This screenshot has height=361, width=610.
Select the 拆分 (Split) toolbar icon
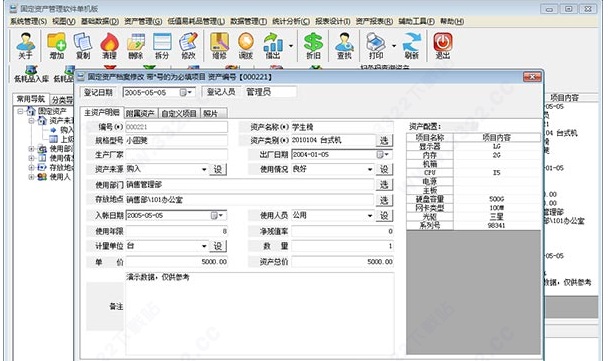[x=162, y=46]
